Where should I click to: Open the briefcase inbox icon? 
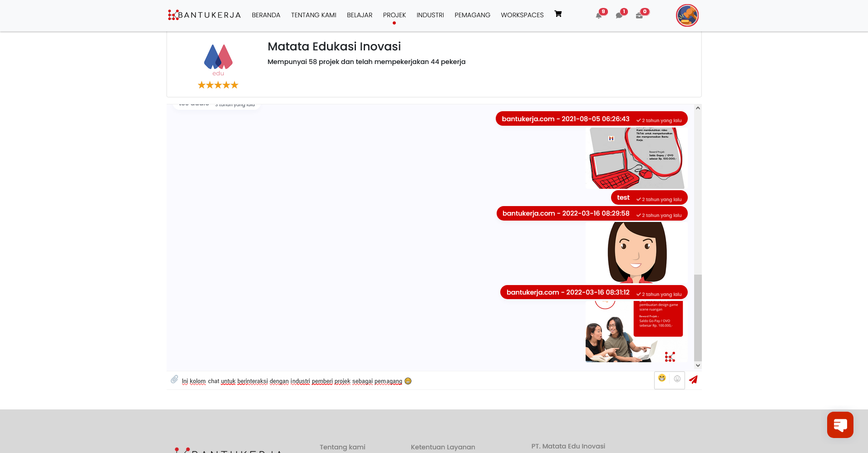pyautogui.click(x=639, y=15)
